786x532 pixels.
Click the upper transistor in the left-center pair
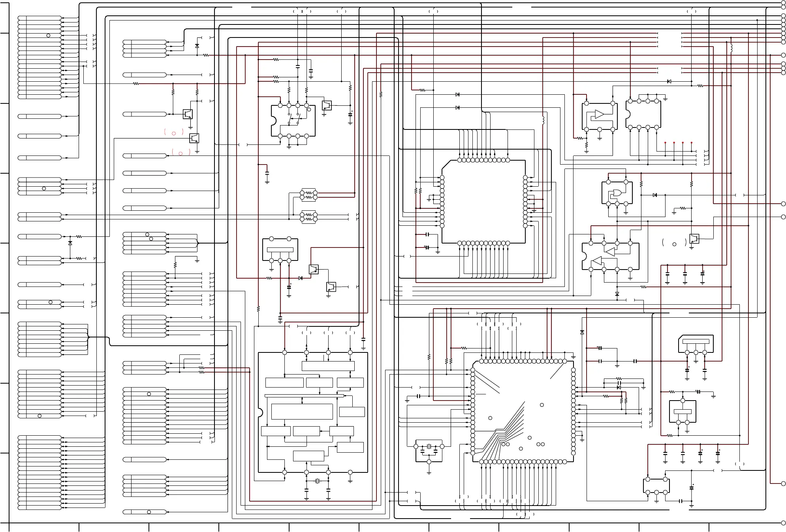coord(188,114)
